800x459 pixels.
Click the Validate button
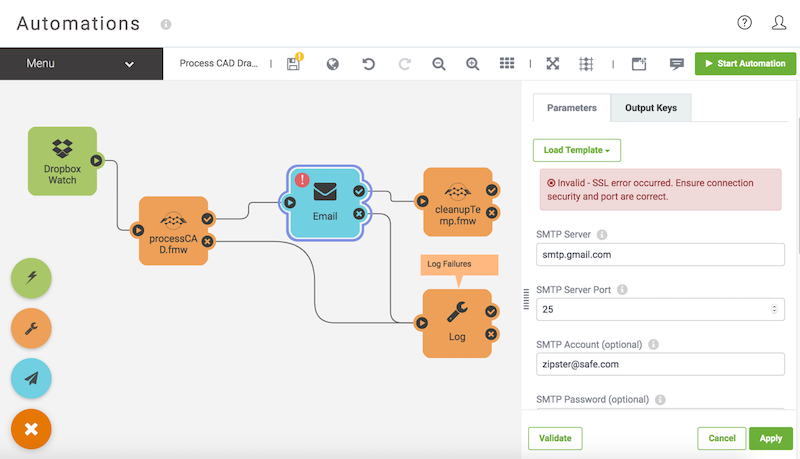pos(555,438)
